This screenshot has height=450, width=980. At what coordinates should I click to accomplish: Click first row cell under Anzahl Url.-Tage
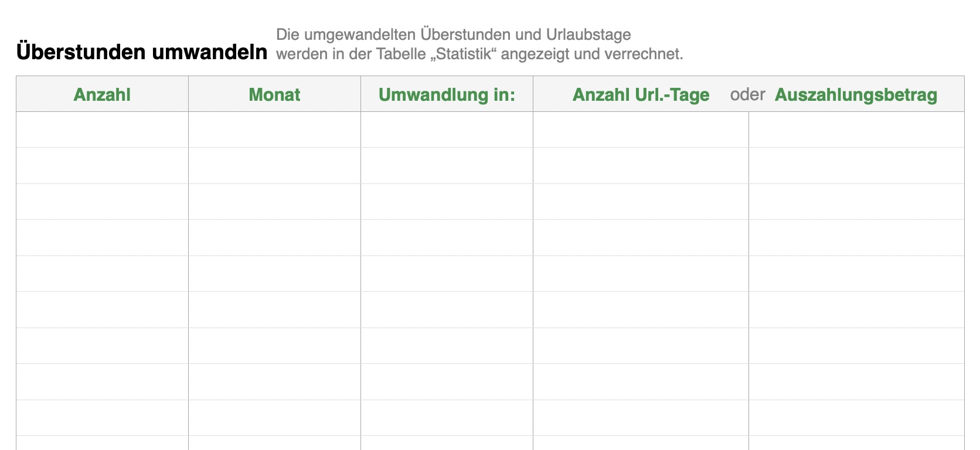click(x=641, y=129)
